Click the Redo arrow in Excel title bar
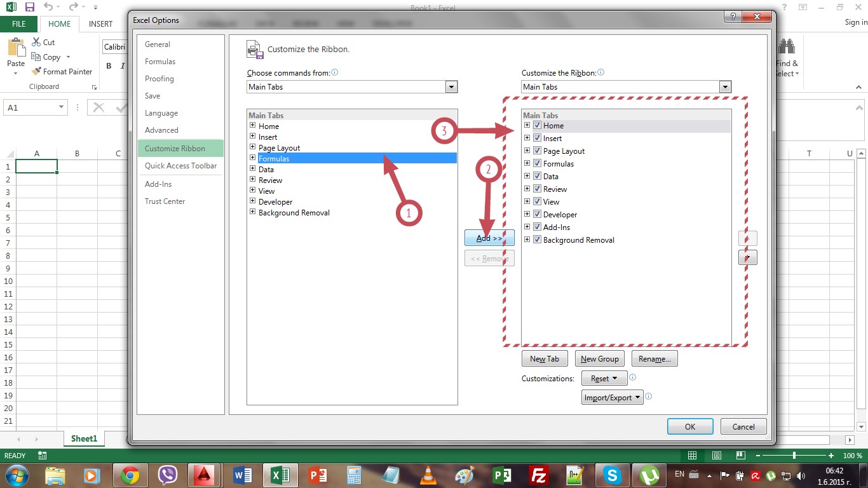The height and width of the screenshot is (488, 868). [x=73, y=7]
